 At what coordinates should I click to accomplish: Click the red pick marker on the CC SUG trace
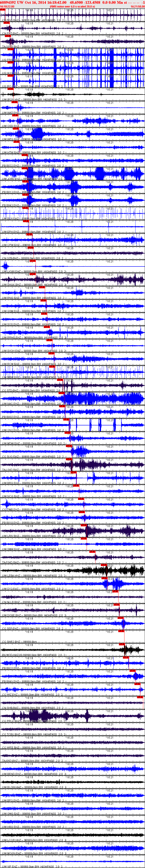tap(69, 445)
